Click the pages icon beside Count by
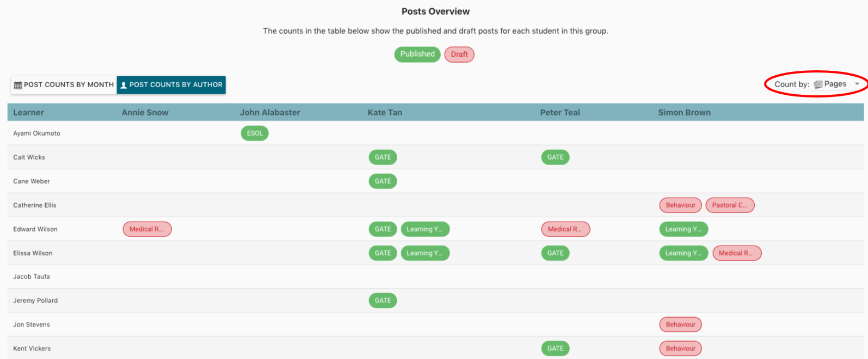The width and height of the screenshot is (868, 359). pos(818,84)
